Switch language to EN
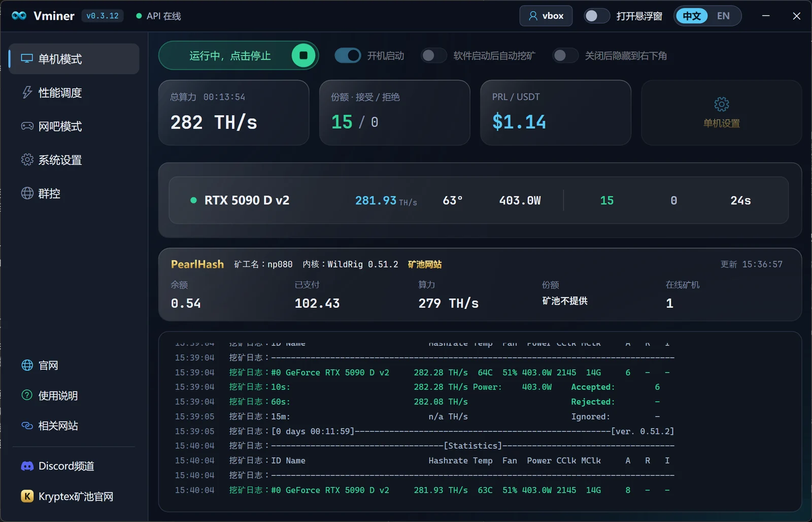 [723, 16]
